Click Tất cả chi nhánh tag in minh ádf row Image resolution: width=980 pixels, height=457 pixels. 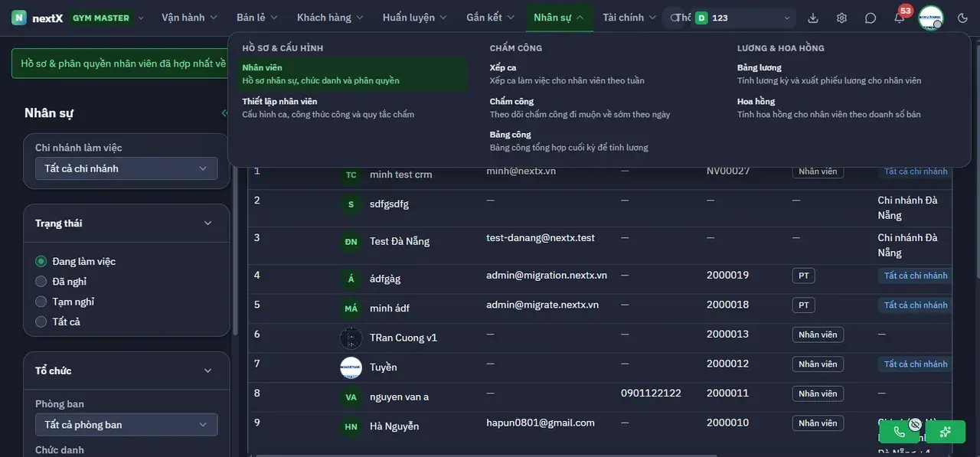pos(916,305)
